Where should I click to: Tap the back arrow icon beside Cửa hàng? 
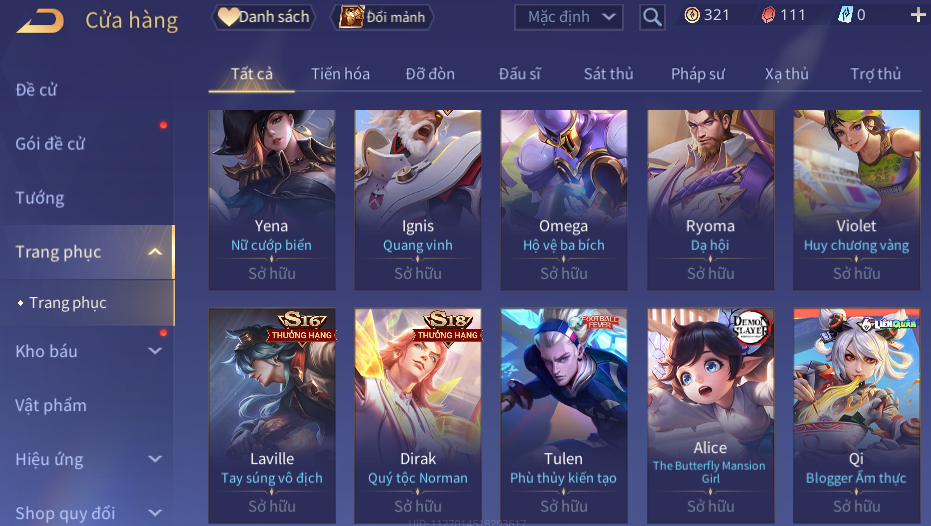point(40,21)
